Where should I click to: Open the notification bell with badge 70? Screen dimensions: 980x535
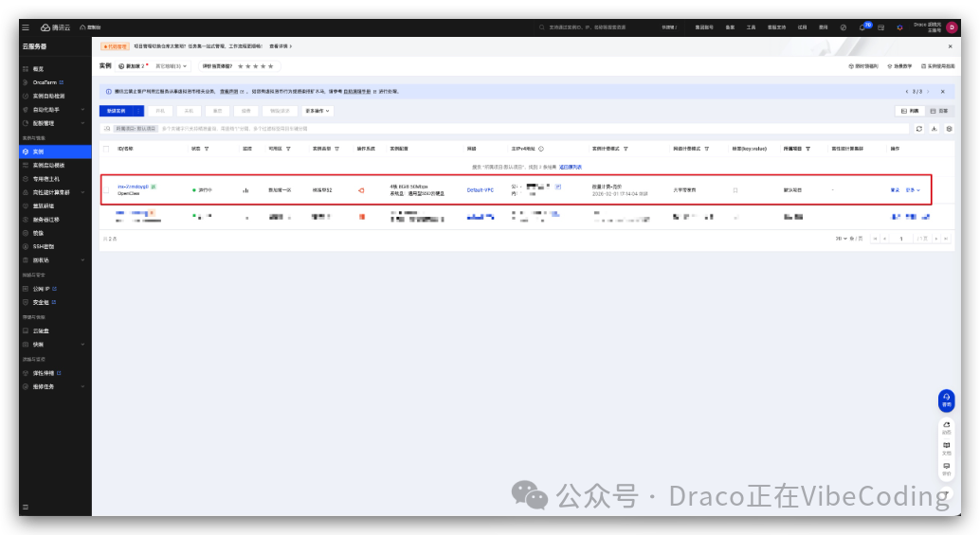coord(863,27)
